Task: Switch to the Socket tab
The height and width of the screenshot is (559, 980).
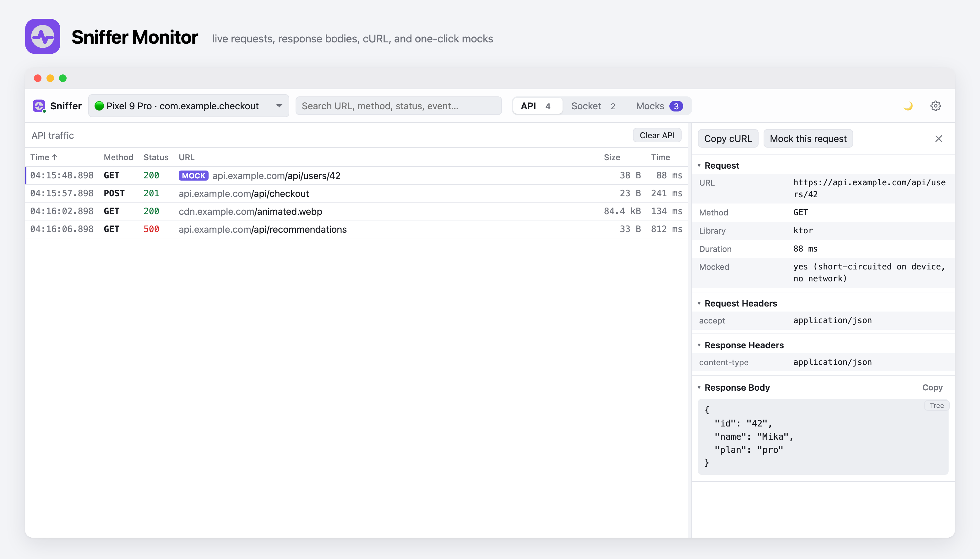Action: click(594, 106)
